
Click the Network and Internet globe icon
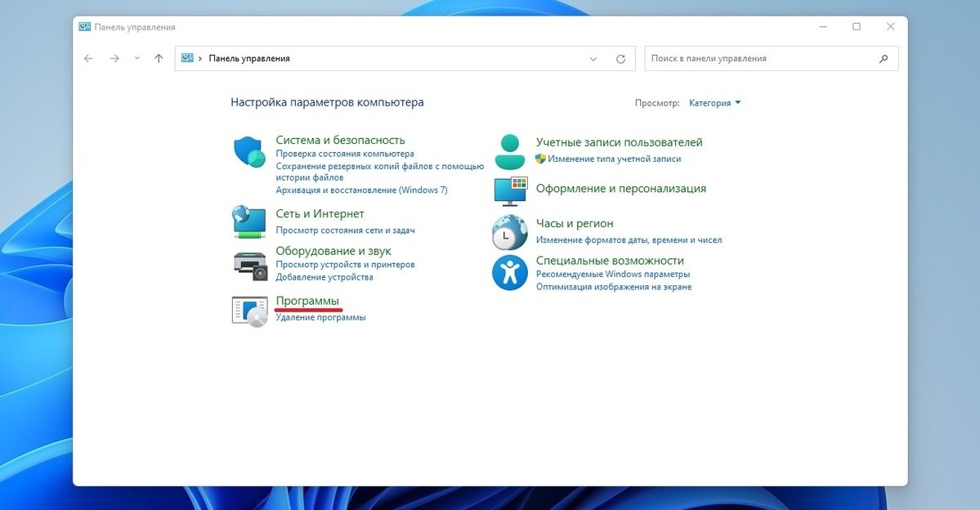(249, 221)
